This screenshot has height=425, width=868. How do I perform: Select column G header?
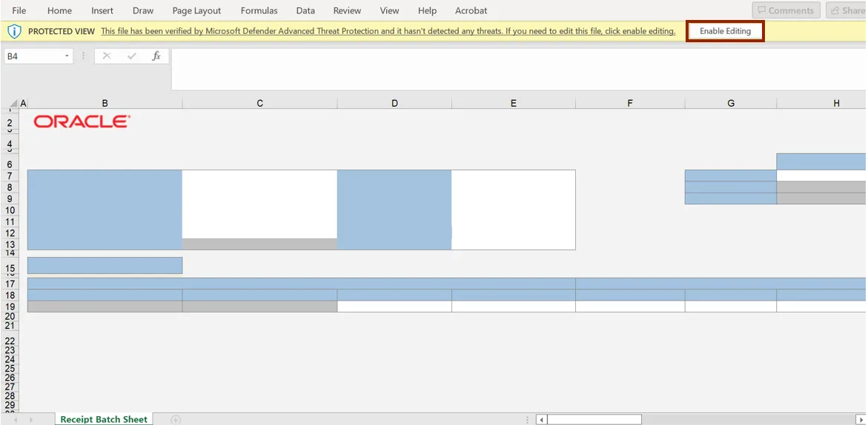(731, 104)
